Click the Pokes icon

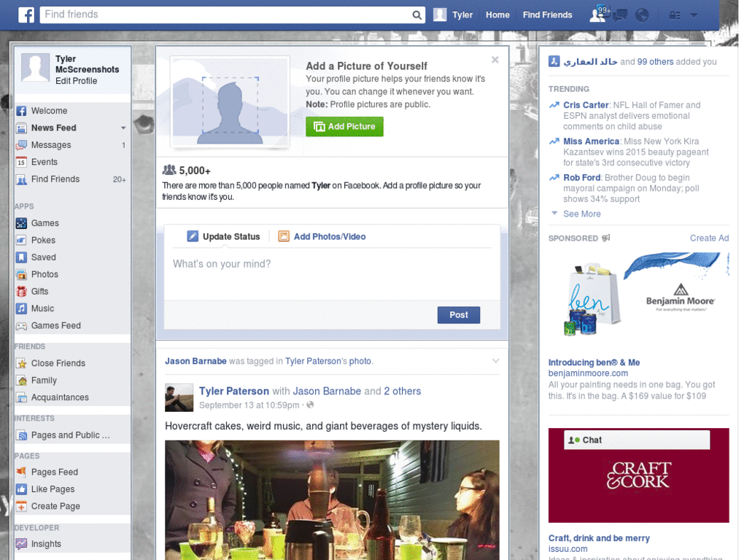click(x=21, y=241)
